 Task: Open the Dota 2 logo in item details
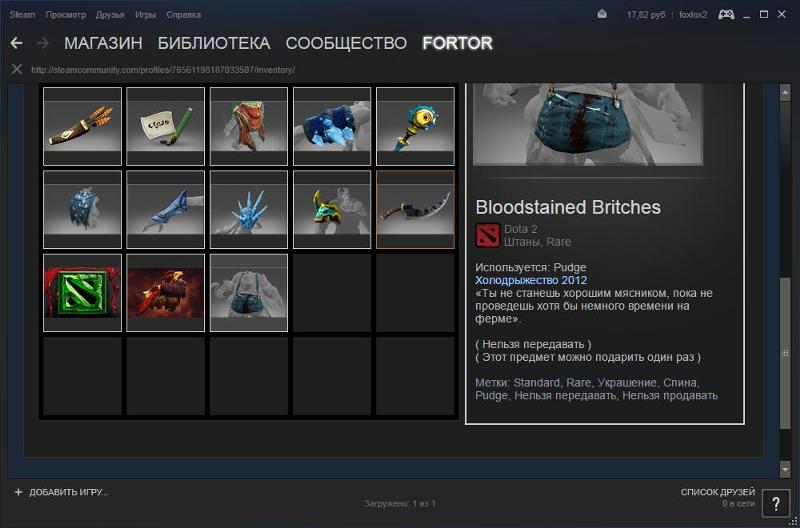pos(487,235)
